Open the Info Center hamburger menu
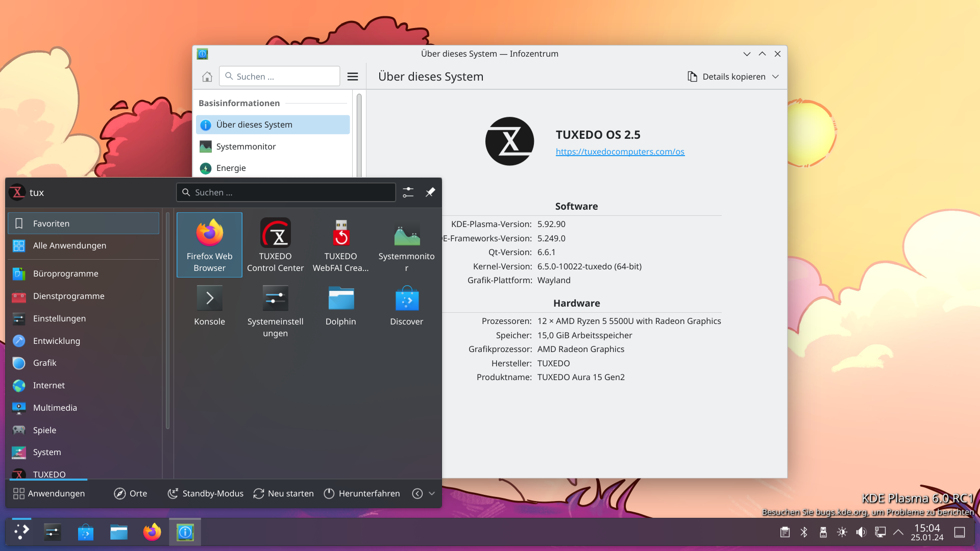 point(353,77)
